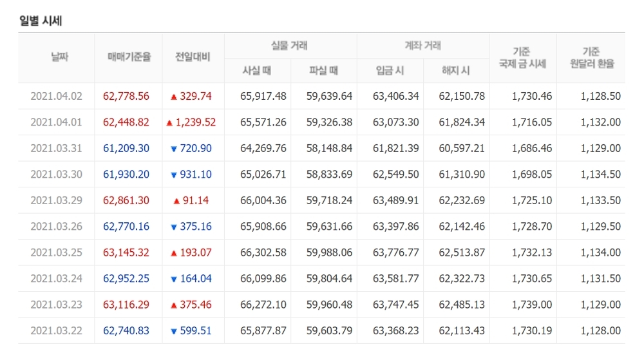Select the 파실 때 sub-header
The height and width of the screenshot is (351, 644).
point(323,71)
